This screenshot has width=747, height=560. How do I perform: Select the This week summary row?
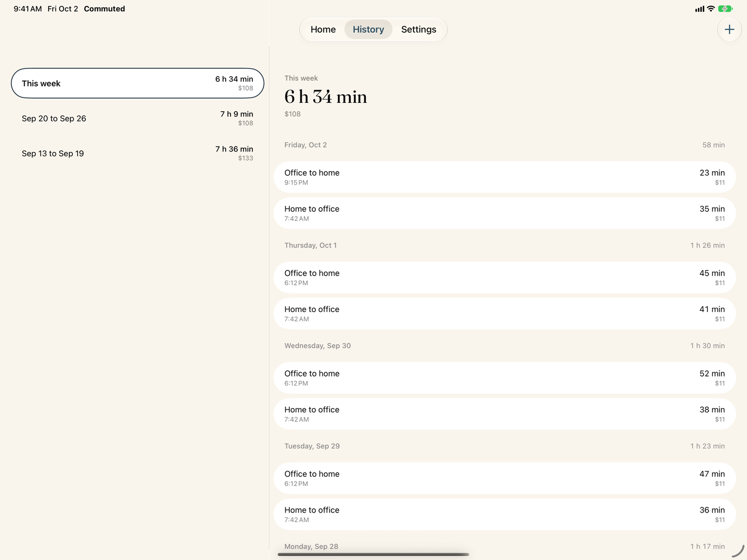pos(138,83)
